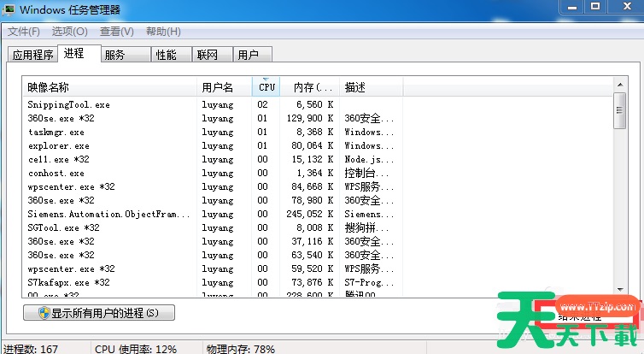
Task: Click the 84,668 K memory value
Action: coord(313,186)
